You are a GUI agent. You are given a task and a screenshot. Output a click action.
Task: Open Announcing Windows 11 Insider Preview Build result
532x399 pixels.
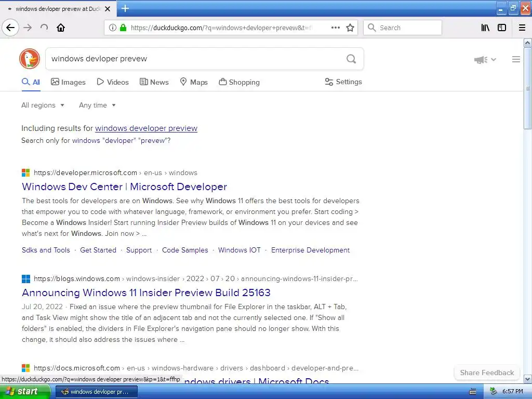click(x=146, y=292)
